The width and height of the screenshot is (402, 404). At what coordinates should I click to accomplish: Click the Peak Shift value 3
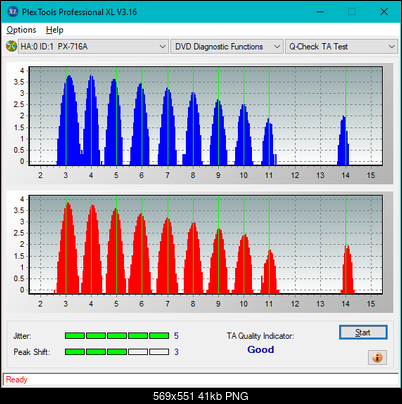tap(176, 352)
